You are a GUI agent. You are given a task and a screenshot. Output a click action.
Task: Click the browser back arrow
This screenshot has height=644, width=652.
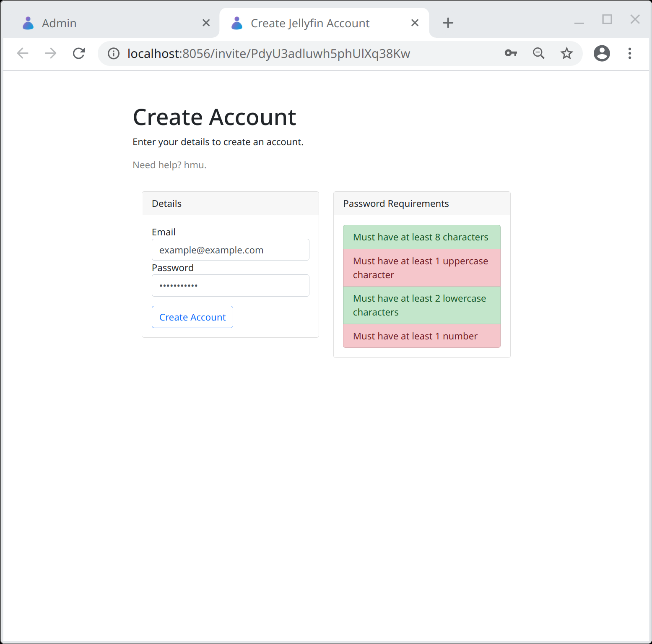[23, 53]
